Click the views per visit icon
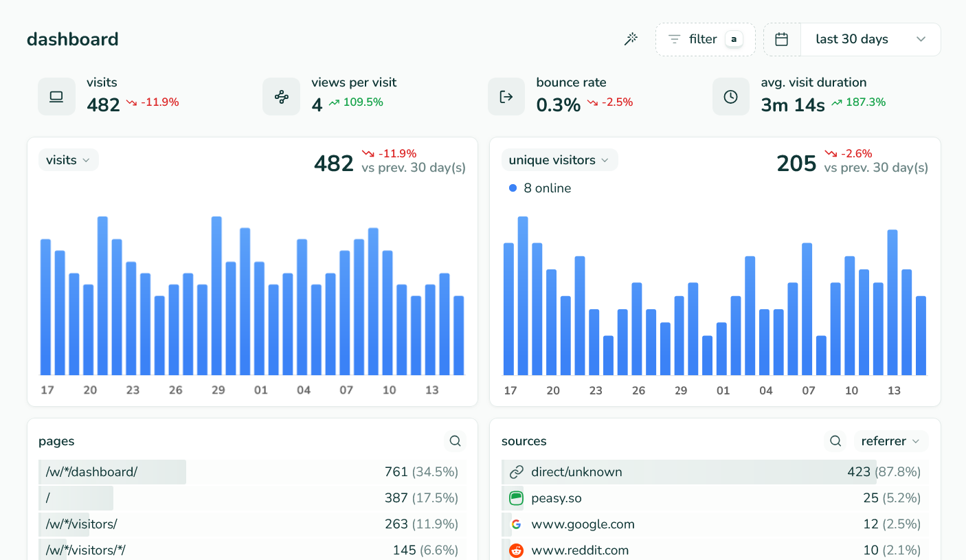This screenshot has height=560, width=966. [281, 97]
